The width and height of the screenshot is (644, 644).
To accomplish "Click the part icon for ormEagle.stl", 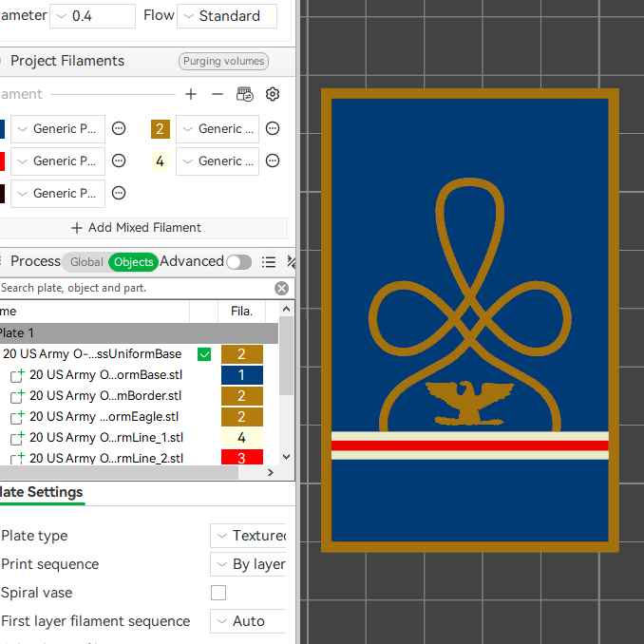I will pyautogui.click(x=17, y=417).
